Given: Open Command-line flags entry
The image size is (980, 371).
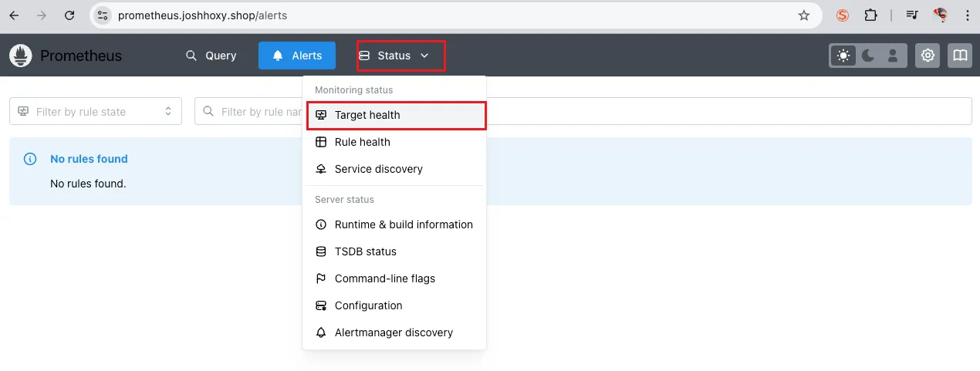Looking at the screenshot, I should (394, 278).
